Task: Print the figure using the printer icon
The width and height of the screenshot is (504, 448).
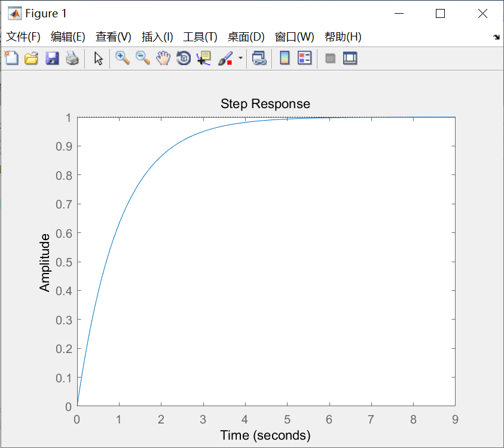Action: (72, 58)
